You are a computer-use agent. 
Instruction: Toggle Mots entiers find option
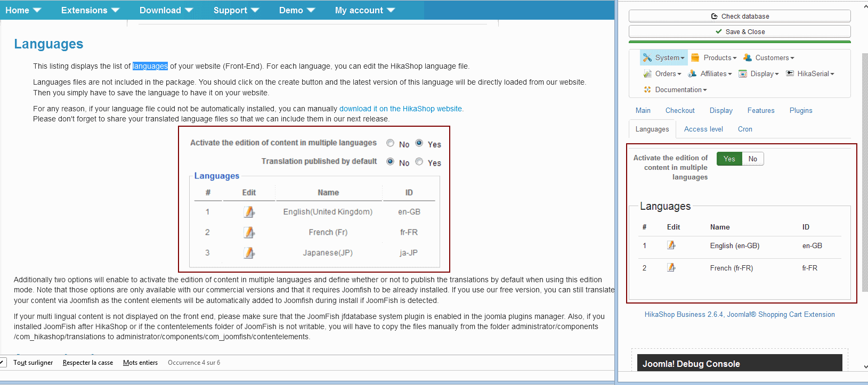[140, 363]
